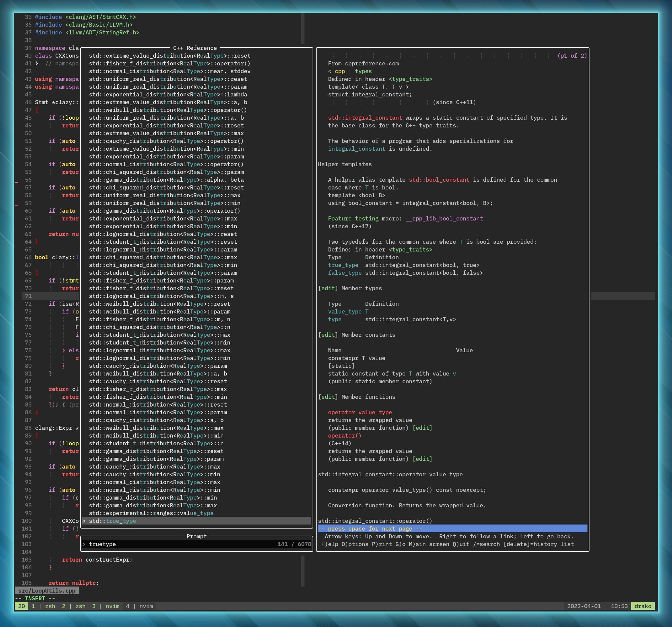The height and width of the screenshot is (627, 672).
Task: Follow the std::bool_constant link
Action: click(439, 180)
